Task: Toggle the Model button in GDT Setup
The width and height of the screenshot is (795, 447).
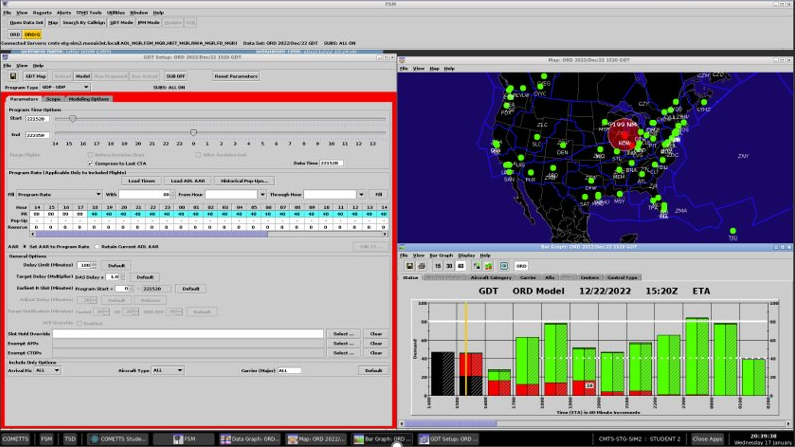Action: click(83, 76)
